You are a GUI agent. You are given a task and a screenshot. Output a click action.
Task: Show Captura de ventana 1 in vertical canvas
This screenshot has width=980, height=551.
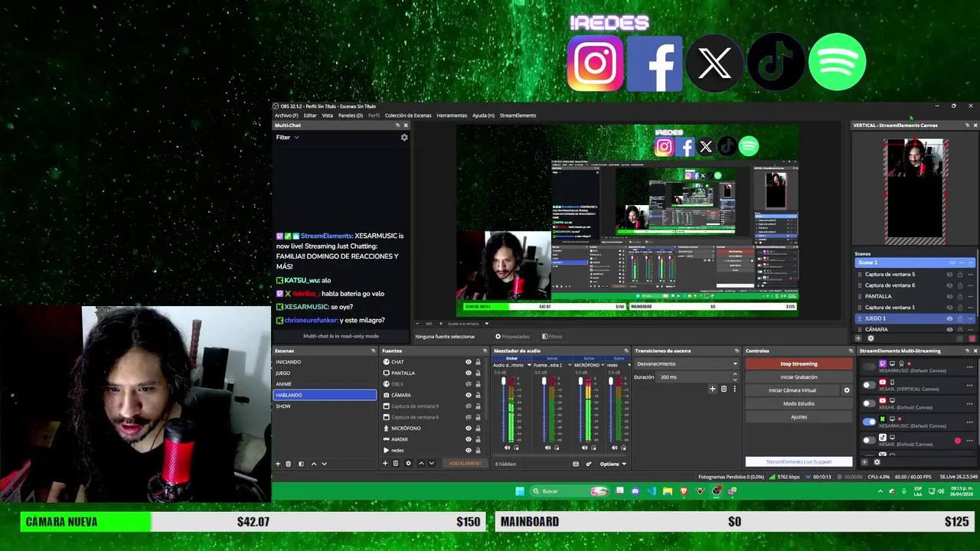949,307
